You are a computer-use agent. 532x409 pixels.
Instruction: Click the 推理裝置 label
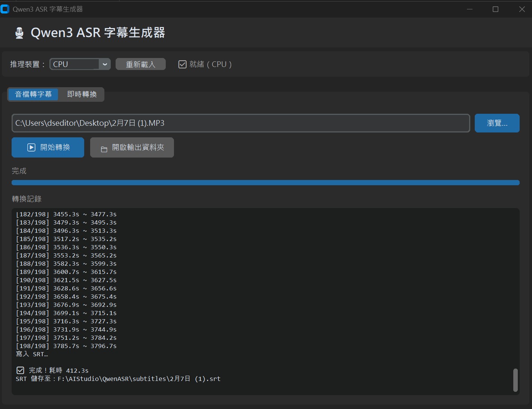coord(27,64)
